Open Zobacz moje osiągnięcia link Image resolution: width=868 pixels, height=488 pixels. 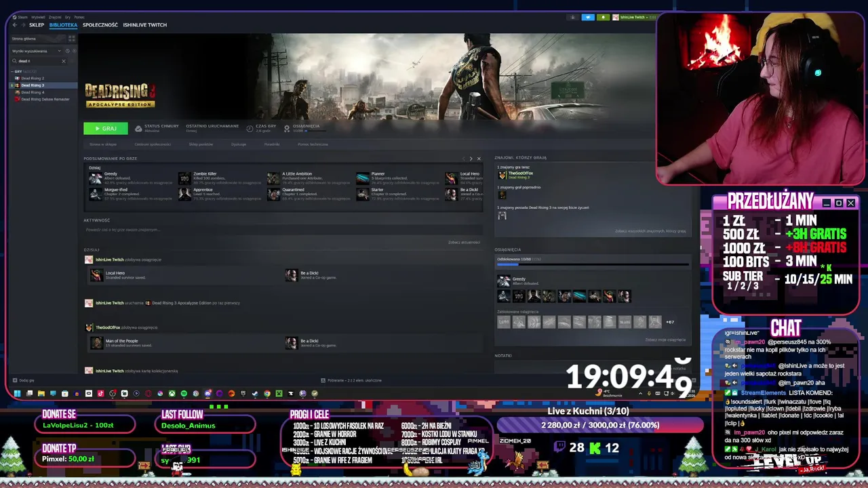(665, 340)
